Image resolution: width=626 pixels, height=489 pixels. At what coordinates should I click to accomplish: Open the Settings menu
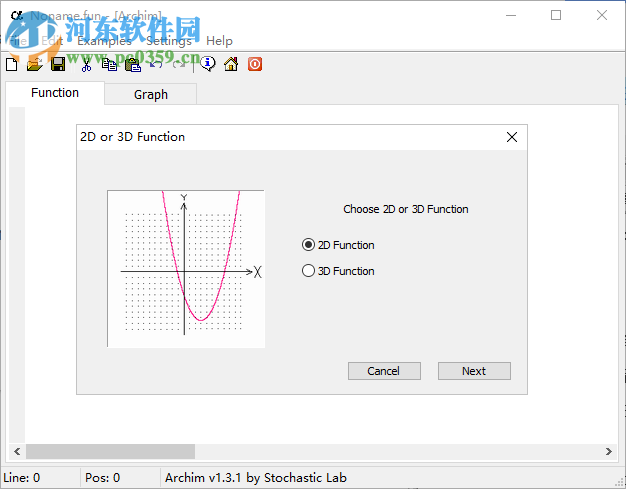169,41
